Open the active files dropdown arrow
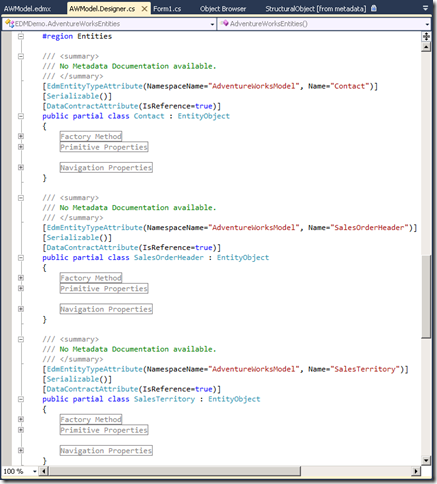The height and width of the screenshot is (484, 437). pos(425,8)
